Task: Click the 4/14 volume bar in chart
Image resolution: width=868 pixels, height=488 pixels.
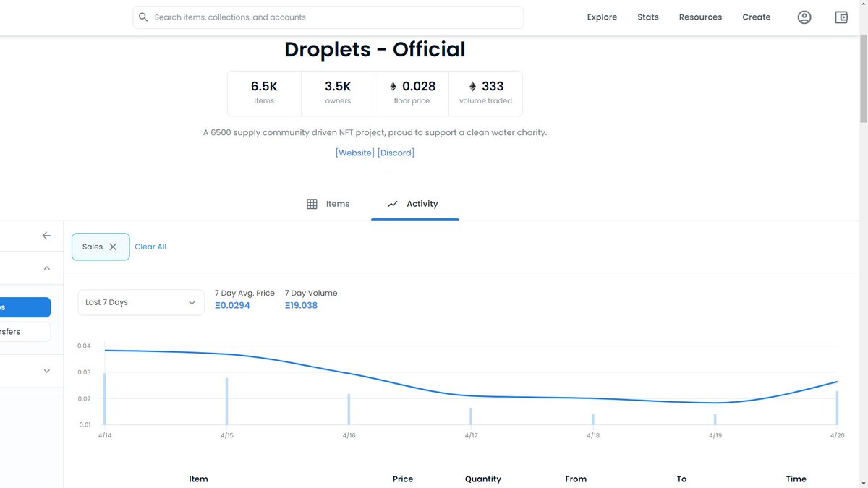Action: click(x=104, y=398)
